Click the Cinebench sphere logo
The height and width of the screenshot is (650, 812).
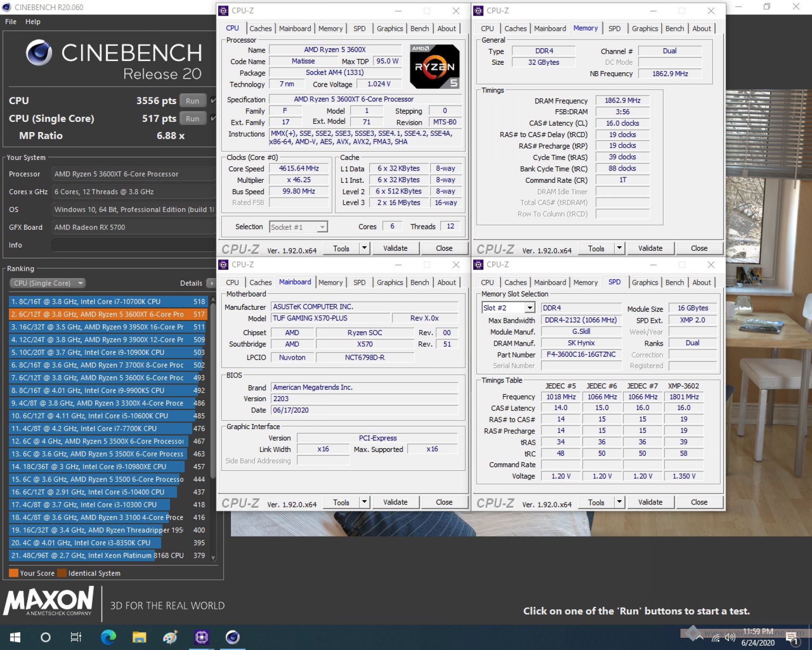39,52
